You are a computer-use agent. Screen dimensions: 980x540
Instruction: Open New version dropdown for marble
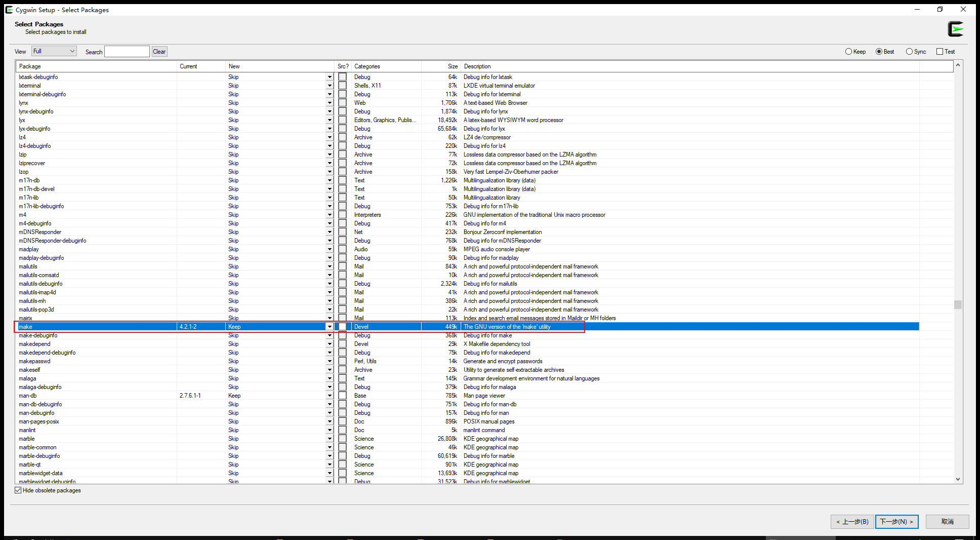pyautogui.click(x=330, y=439)
